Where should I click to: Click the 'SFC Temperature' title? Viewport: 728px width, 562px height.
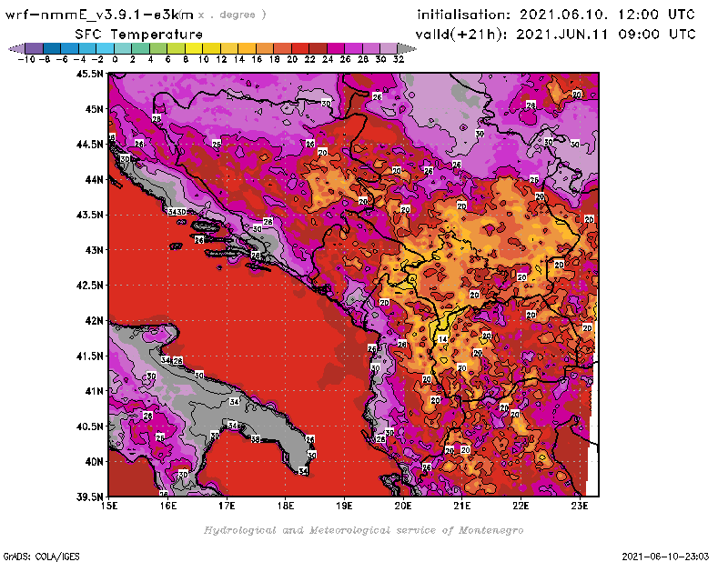point(139,35)
